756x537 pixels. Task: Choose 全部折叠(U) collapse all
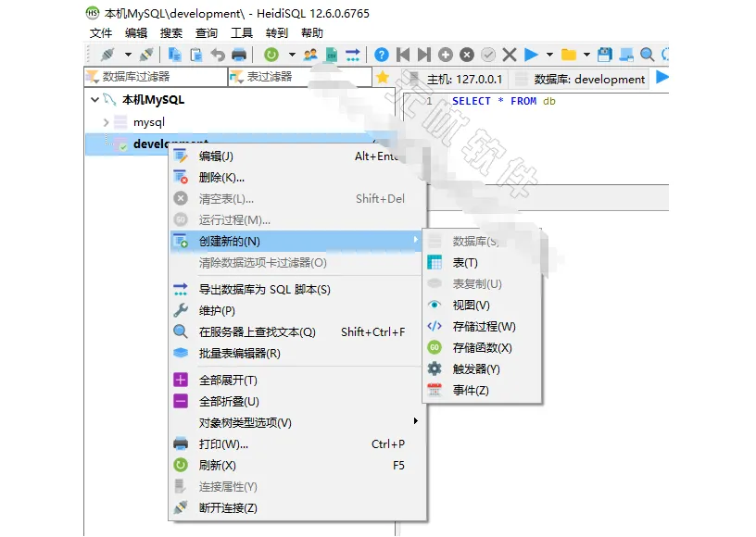pos(297,401)
